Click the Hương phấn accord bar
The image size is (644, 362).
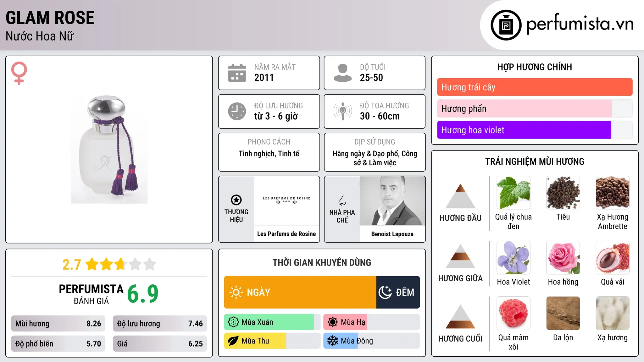(x=535, y=108)
